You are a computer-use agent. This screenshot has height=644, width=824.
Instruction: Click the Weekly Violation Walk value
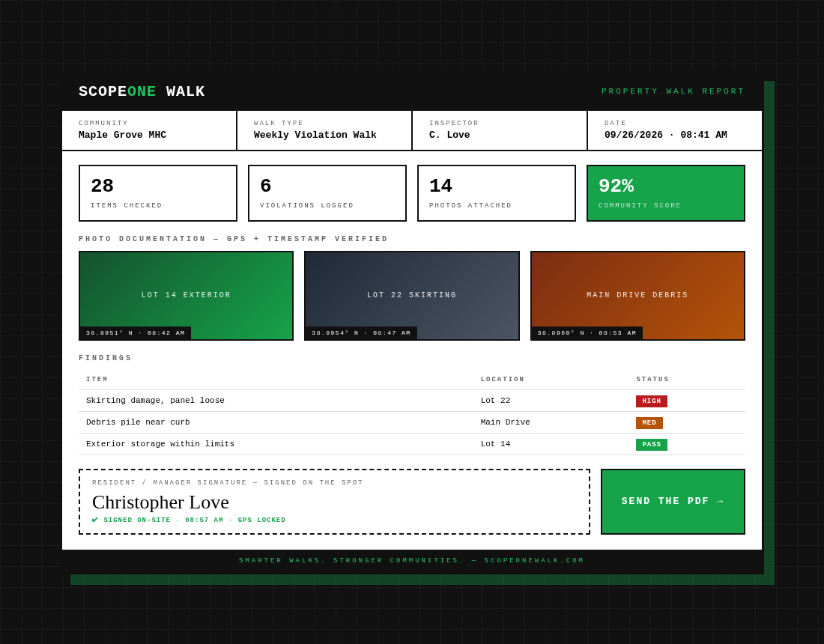315,135
